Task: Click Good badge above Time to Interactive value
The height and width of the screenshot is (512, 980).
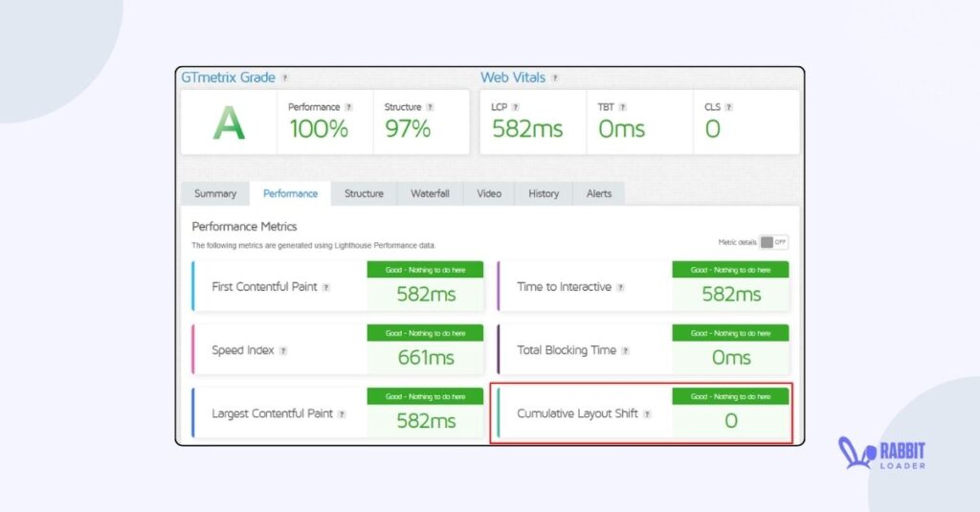Action: [730, 270]
